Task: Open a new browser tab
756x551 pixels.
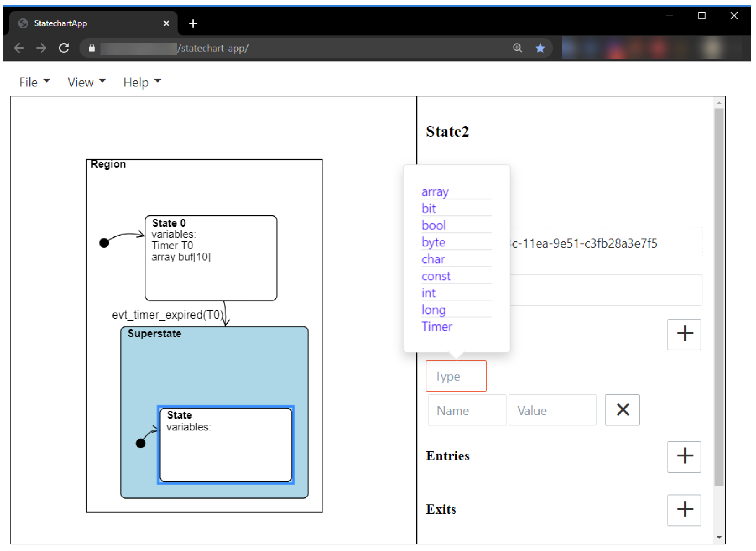Action: click(x=193, y=24)
